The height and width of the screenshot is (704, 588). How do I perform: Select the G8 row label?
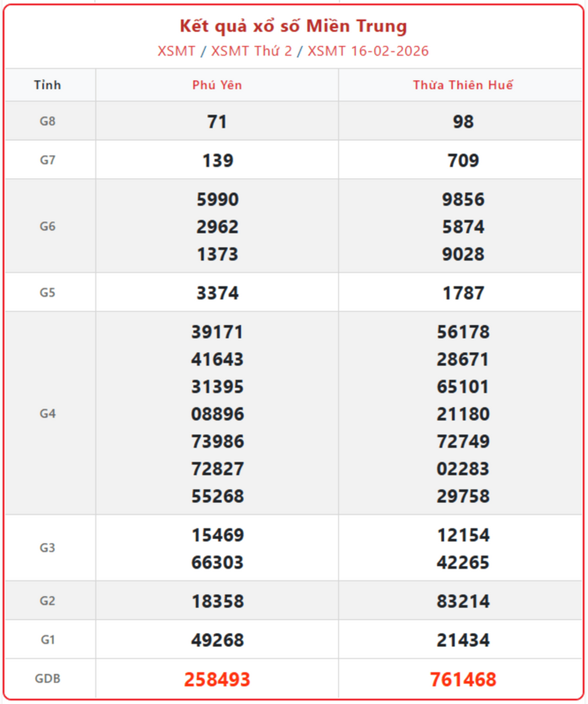(x=47, y=121)
